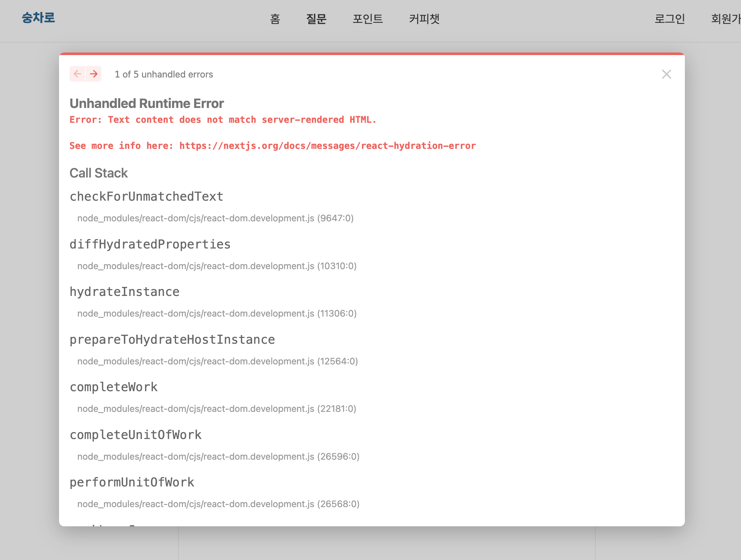741x560 pixels.
Task: Select the 홈 navigation menu item
Action: (275, 19)
